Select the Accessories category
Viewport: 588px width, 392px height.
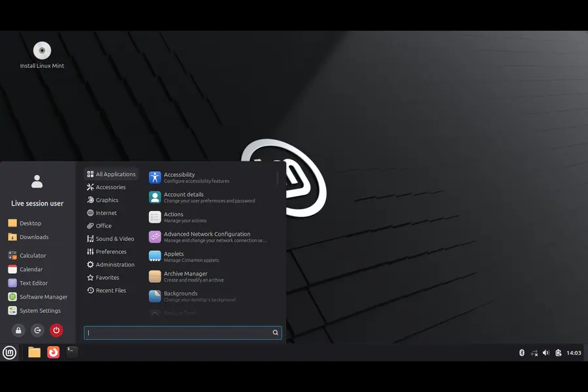(x=106, y=188)
